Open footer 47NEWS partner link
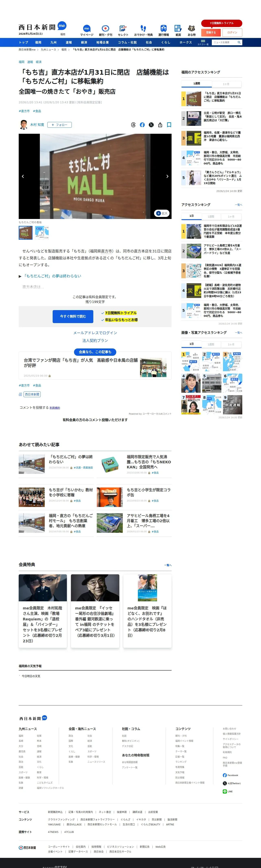The height and width of the screenshot is (868, 261). click(53, 832)
